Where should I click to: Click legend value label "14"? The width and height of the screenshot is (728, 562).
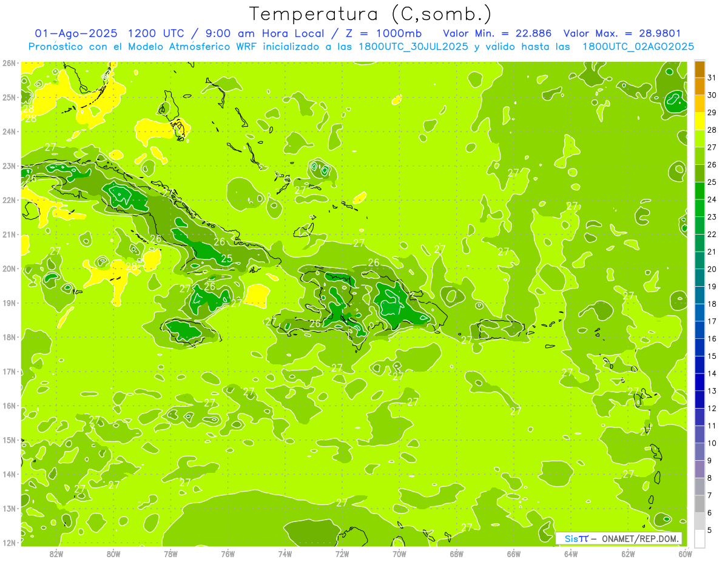[712, 373]
